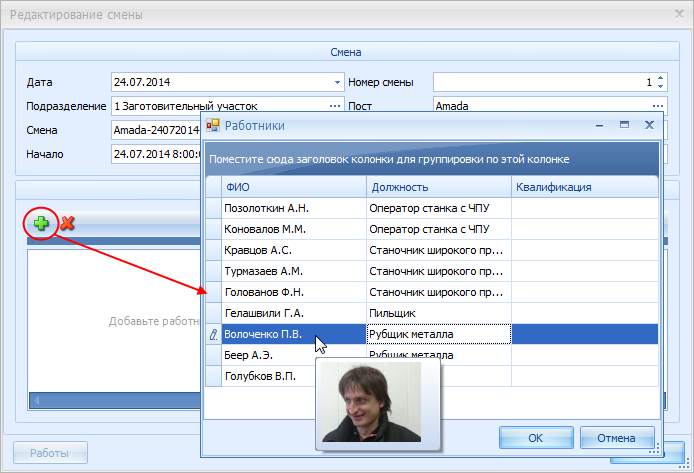The image size is (694, 473).
Task: Sort by the ФИО column header
Action: coord(294,187)
